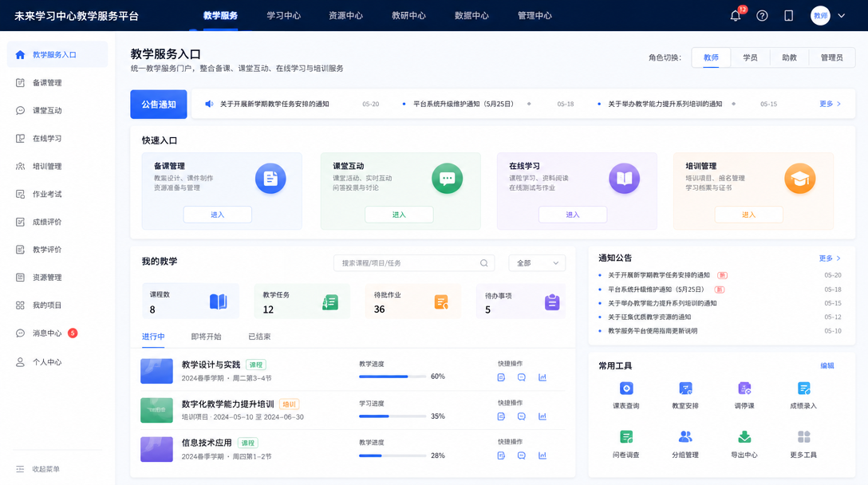The height and width of the screenshot is (485, 868).
Task: Click the blue document icon in 备课管理 card
Action: (x=270, y=178)
